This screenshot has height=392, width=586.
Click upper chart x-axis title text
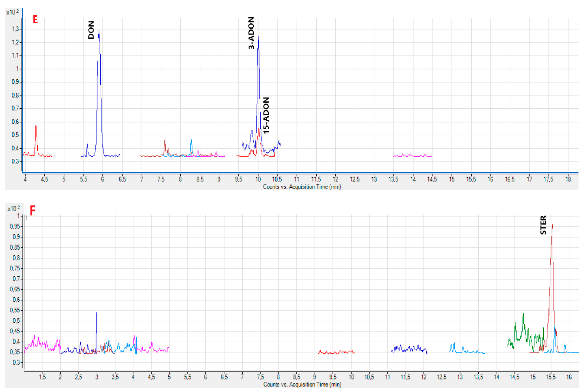pos(302,187)
